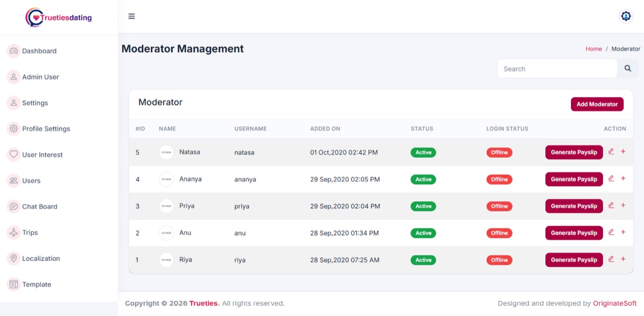644x316 pixels.
Task: Follow the Home breadcrumb link
Action: [594, 49]
